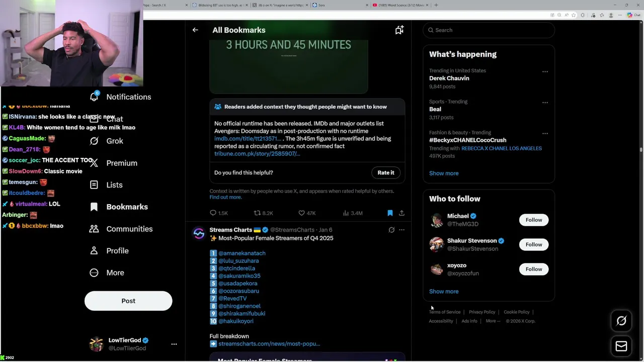Open Chat menu item in sidebar
644x362 pixels.
coord(115,119)
